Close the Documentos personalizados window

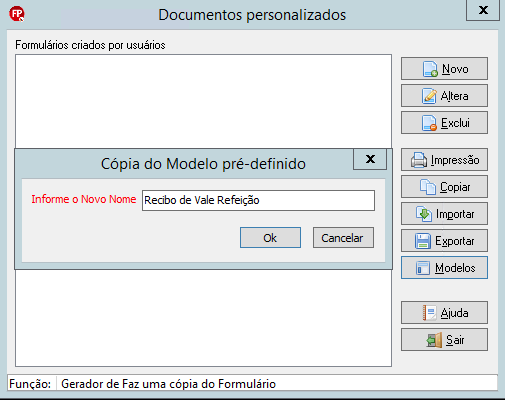(483, 10)
